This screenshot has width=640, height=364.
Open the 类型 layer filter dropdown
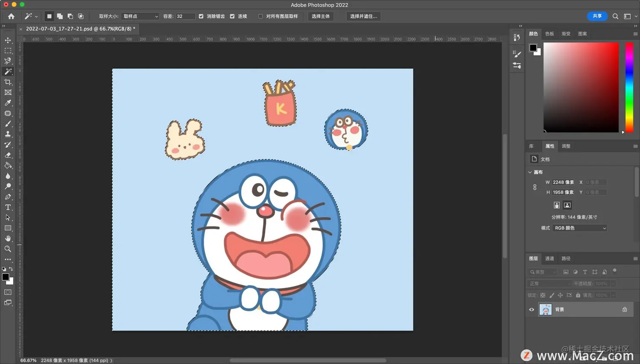(x=542, y=272)
